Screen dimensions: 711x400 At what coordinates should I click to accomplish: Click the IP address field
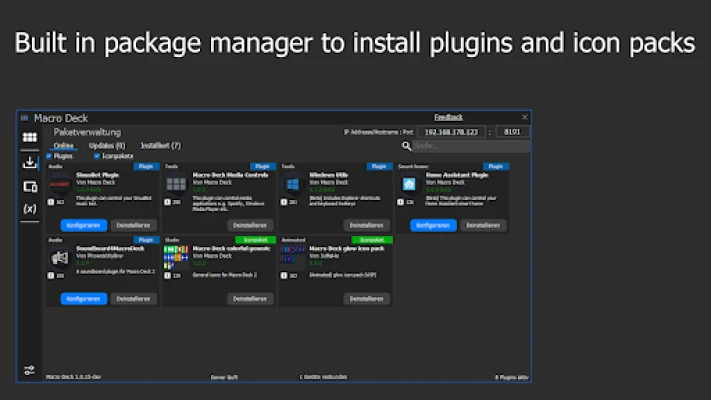coord(451,132)
